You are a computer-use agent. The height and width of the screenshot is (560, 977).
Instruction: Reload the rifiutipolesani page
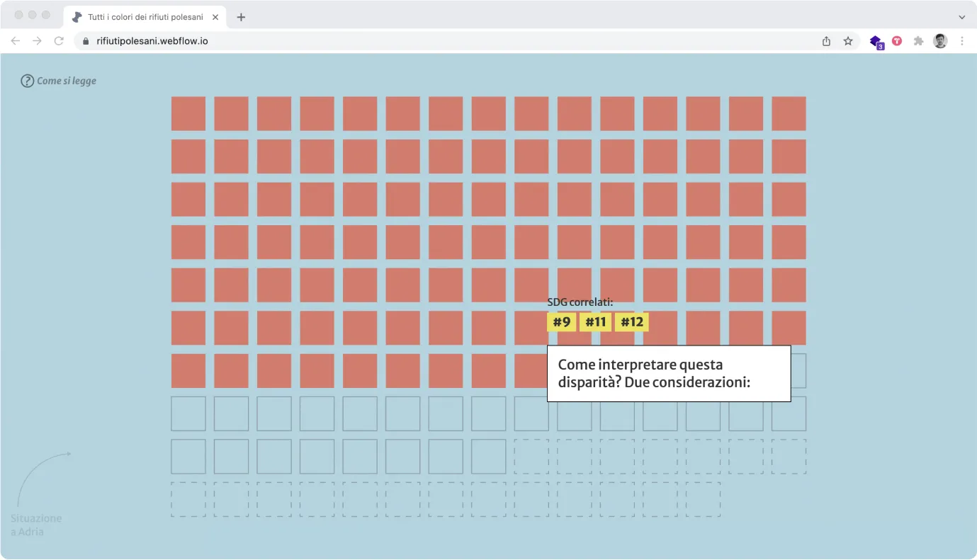[x=59, y=41]
